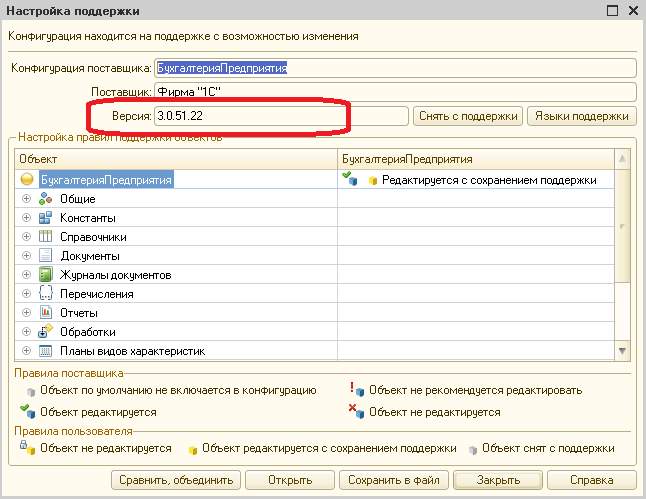The image size is (646, 499).
Task: Select the Отчеты row text
Action: 79,313
